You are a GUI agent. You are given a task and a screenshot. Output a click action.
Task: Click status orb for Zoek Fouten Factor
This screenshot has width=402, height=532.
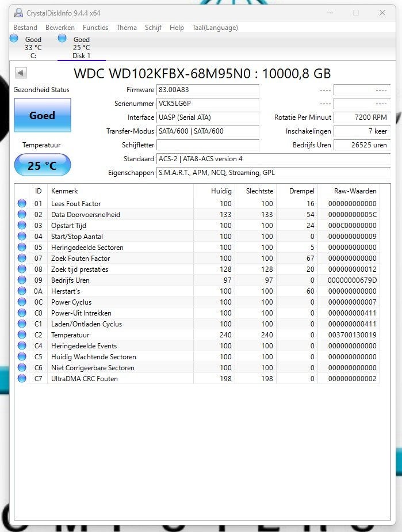tap(22, 258)
